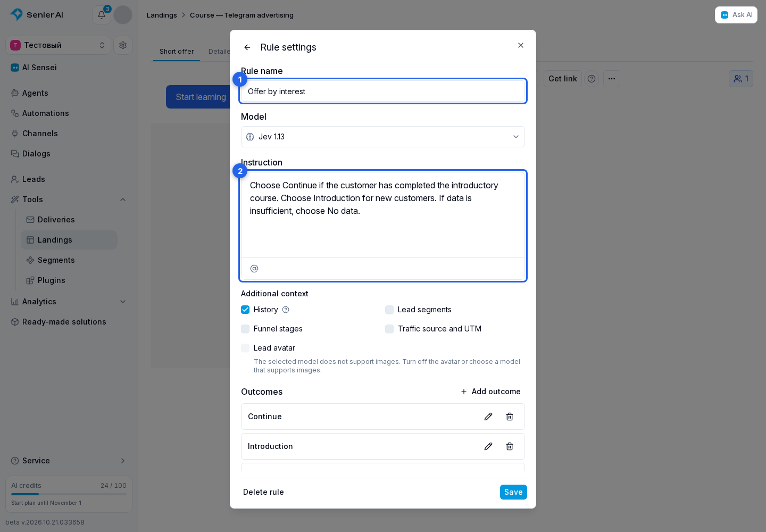Viewport: 766px width, 532px height.
Task: Go back using the arrow in Rule settings
Action: tap(247, 47)
